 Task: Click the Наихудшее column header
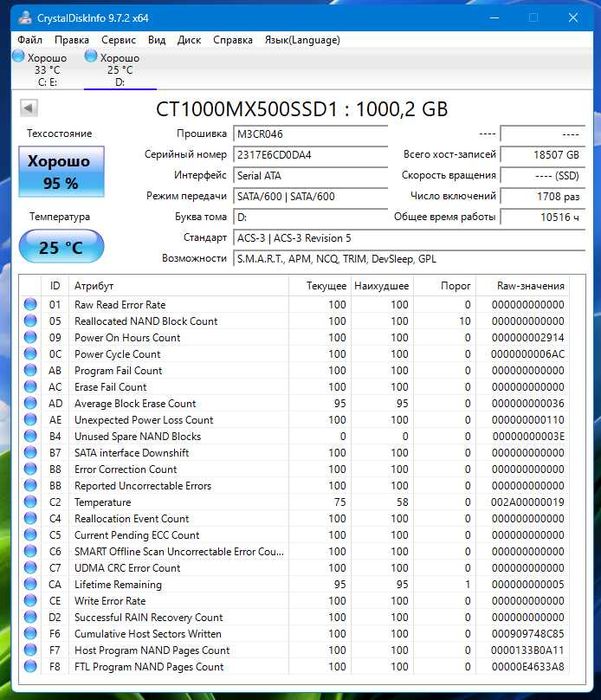tap(382, 286)
